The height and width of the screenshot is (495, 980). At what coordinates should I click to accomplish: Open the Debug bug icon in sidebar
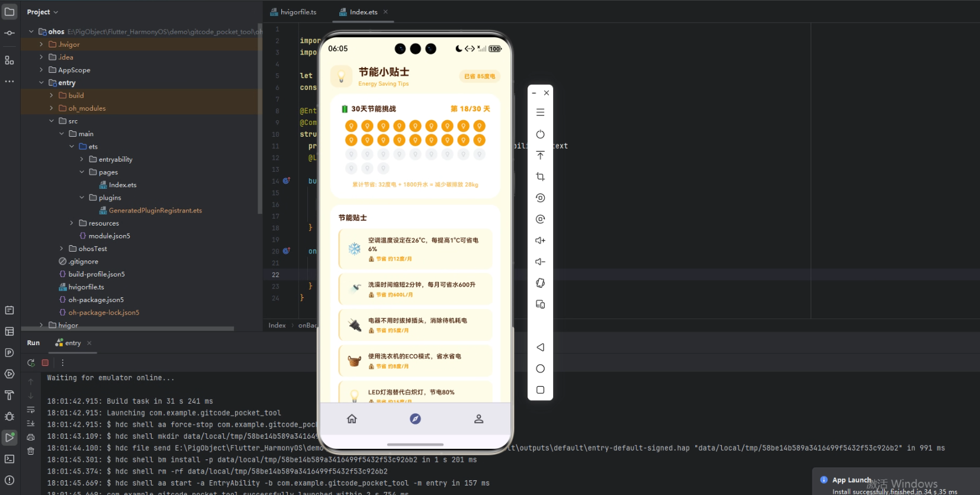click(9, 416)
